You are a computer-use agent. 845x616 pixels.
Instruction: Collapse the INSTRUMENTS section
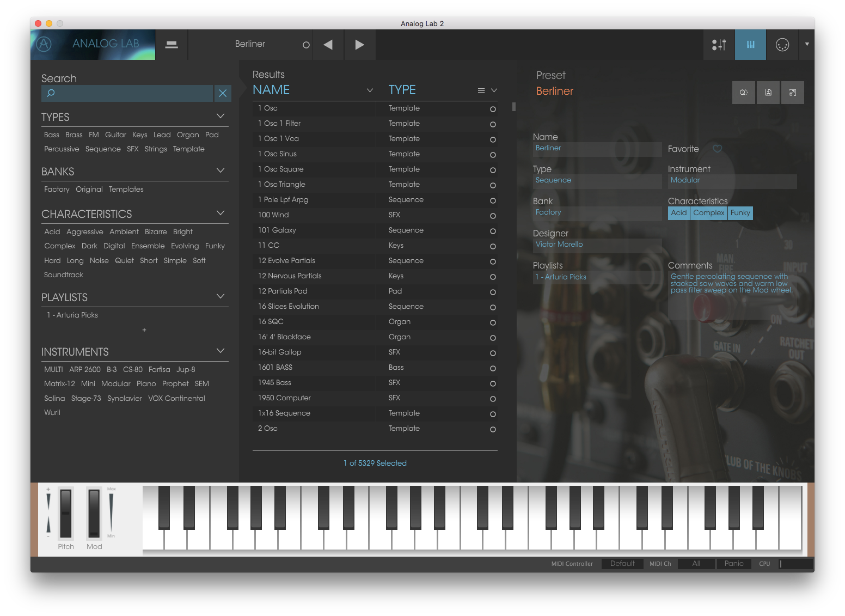[221, 351]
